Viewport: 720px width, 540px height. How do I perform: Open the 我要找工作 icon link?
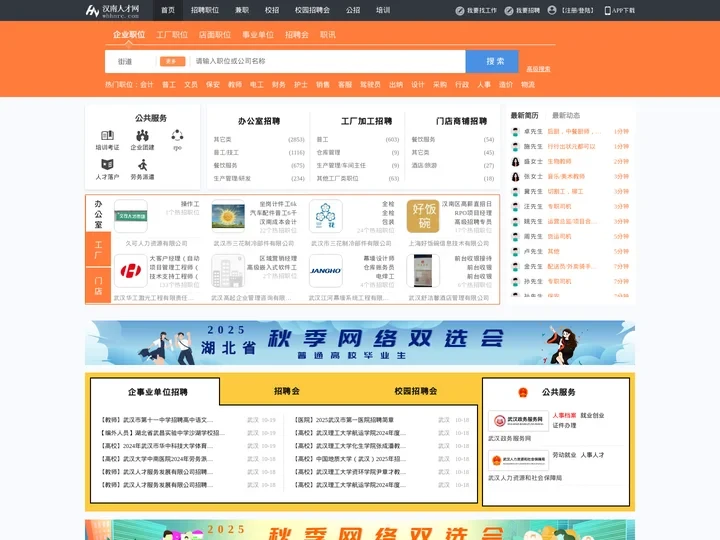click(476, 11)
